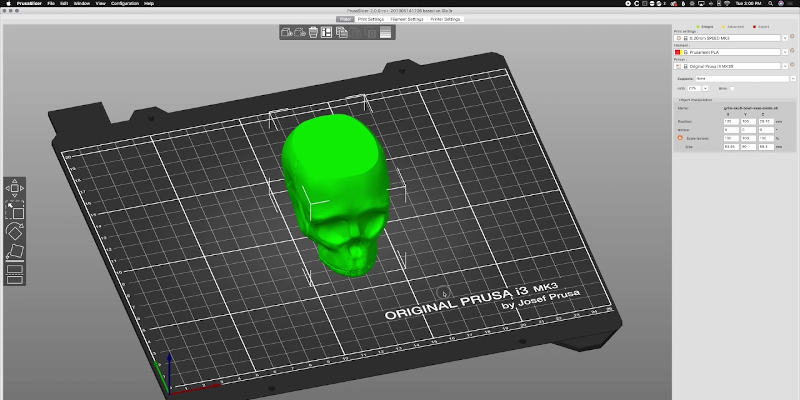Click the Add model icon in top toolbar
800x400 pixels.
(x=286, y=33)
